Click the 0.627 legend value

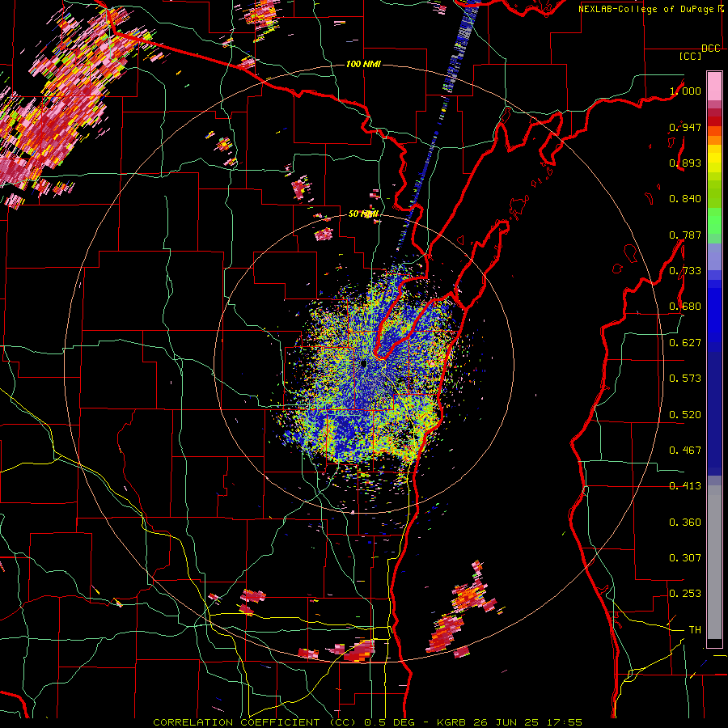(685, 343)
